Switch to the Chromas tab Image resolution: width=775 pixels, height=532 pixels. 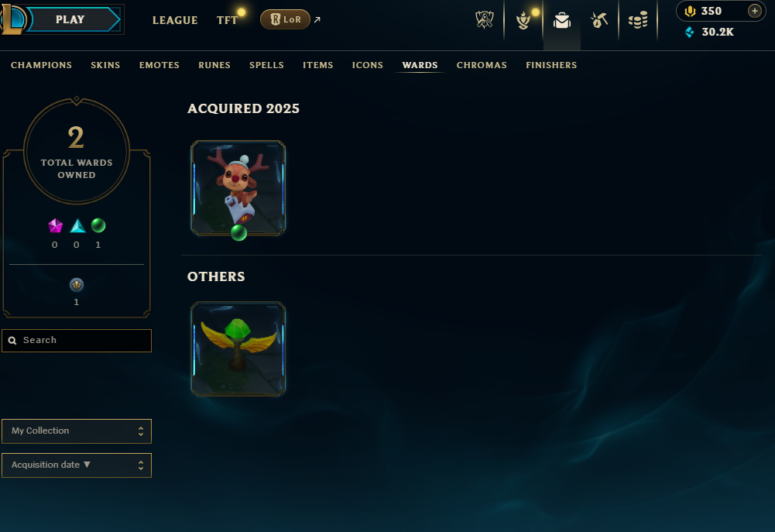[482, 65]
